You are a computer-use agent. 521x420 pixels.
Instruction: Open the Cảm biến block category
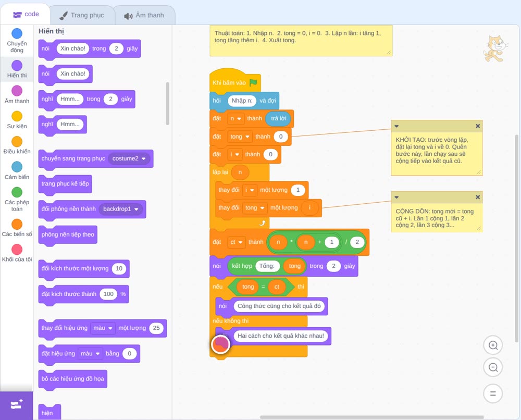click(17, 171)
